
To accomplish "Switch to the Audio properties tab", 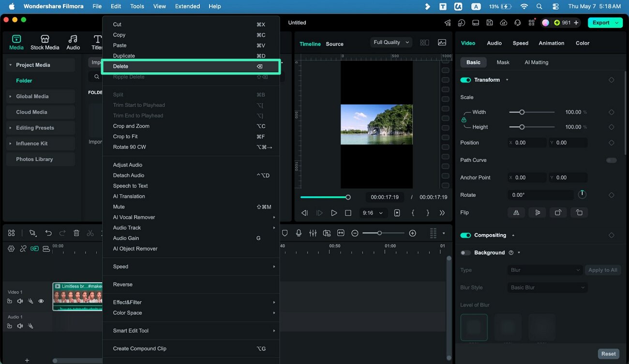I will tap(494, 43).
